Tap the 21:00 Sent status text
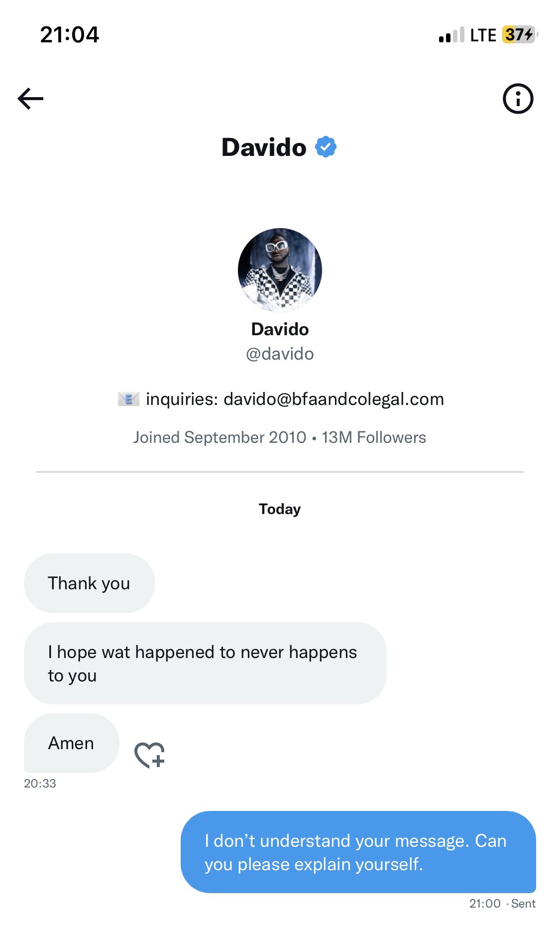The image size is (560, 925). 502,904
